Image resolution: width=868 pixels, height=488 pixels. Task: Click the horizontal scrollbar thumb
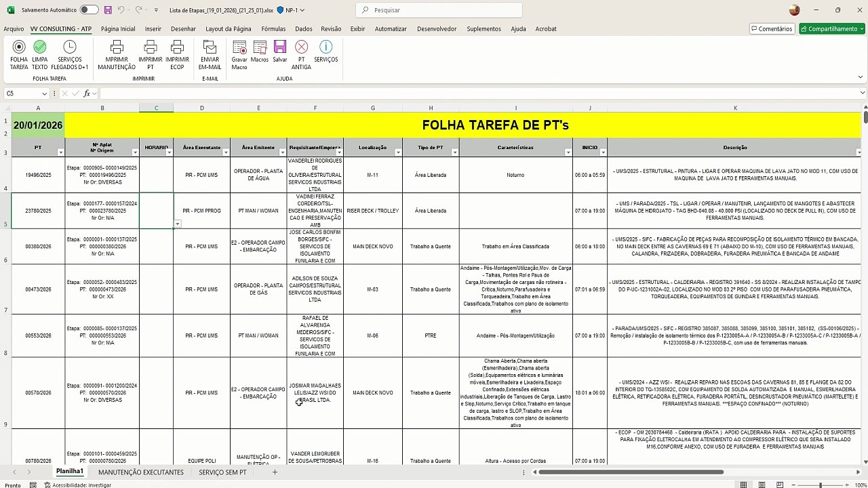point(631,472)
